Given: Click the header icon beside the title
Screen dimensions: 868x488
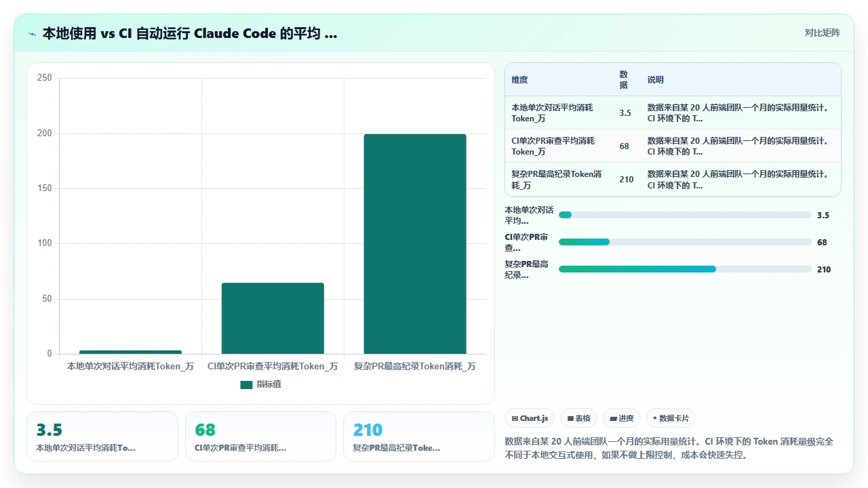Looking at the screenshot, I should coord(32,34).
